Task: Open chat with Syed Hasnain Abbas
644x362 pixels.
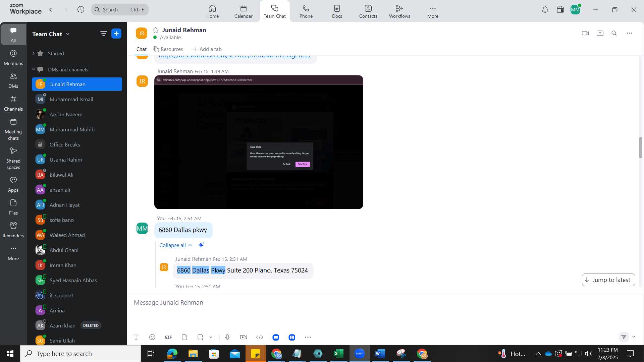Action: (x=77, y=280)
